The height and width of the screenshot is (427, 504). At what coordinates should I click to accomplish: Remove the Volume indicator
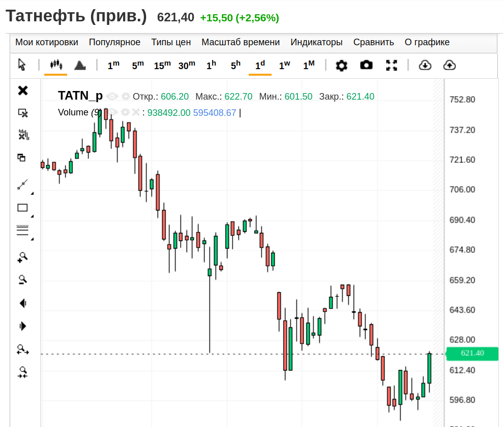coord(136,112)
